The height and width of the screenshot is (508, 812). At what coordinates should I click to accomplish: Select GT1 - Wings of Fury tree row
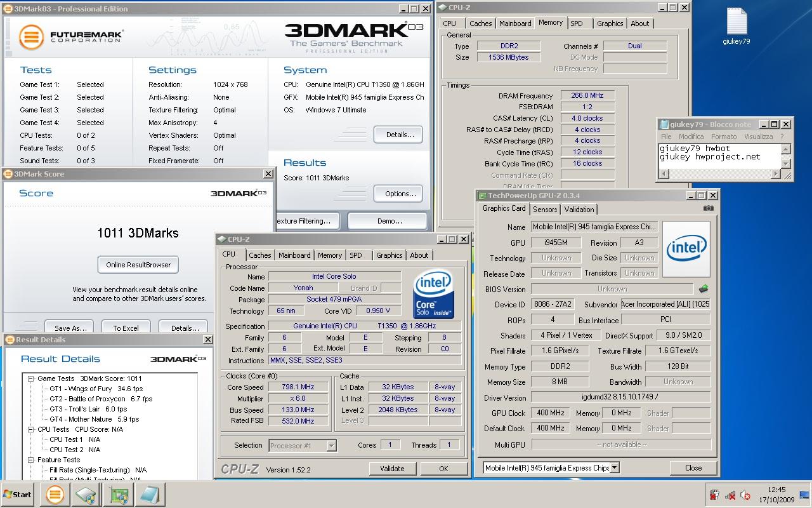tap(96, 389)
